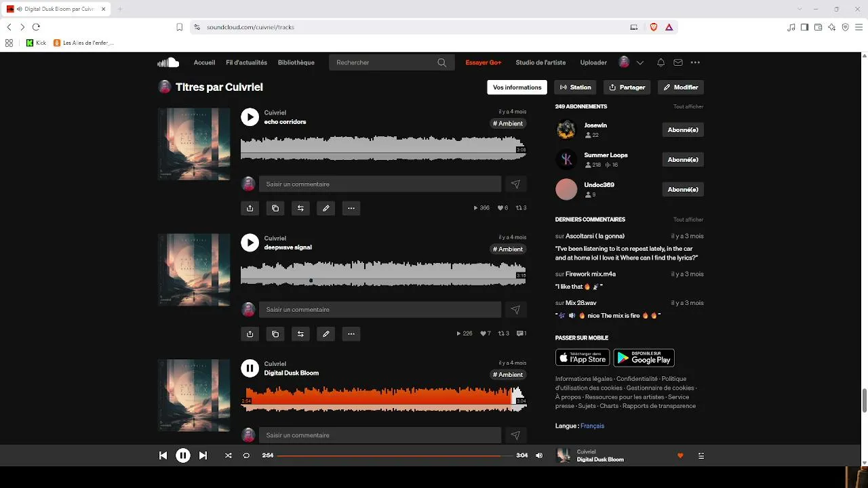
Task: Open the notifications bell
Action: tap(660, 62)
